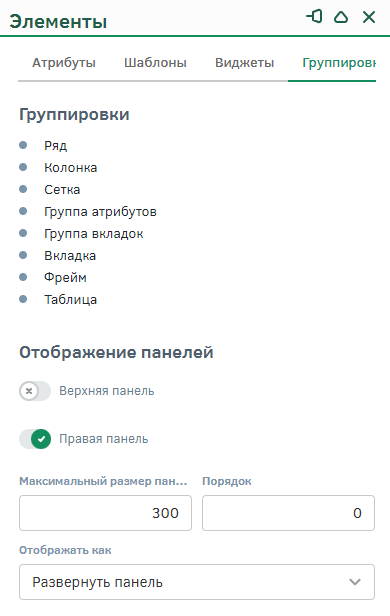
Task: Open the Отображать как dropdown
Action: [197, 582]
